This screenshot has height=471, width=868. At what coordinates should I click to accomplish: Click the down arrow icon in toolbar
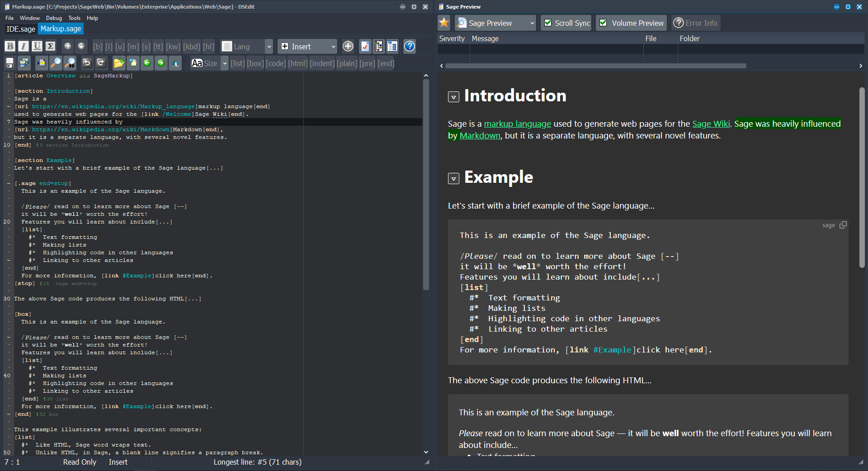click(x=81, y=46)
